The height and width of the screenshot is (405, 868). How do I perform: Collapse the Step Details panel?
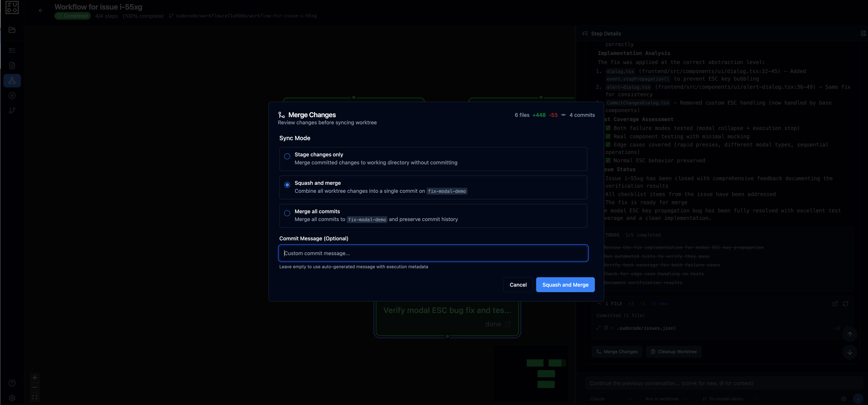(864, 33)
